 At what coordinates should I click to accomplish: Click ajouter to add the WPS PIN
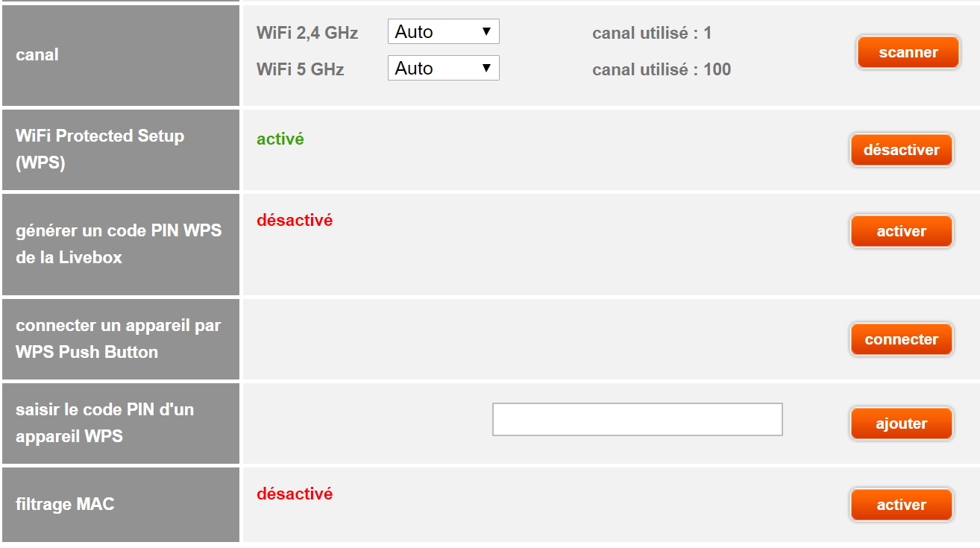901,423
